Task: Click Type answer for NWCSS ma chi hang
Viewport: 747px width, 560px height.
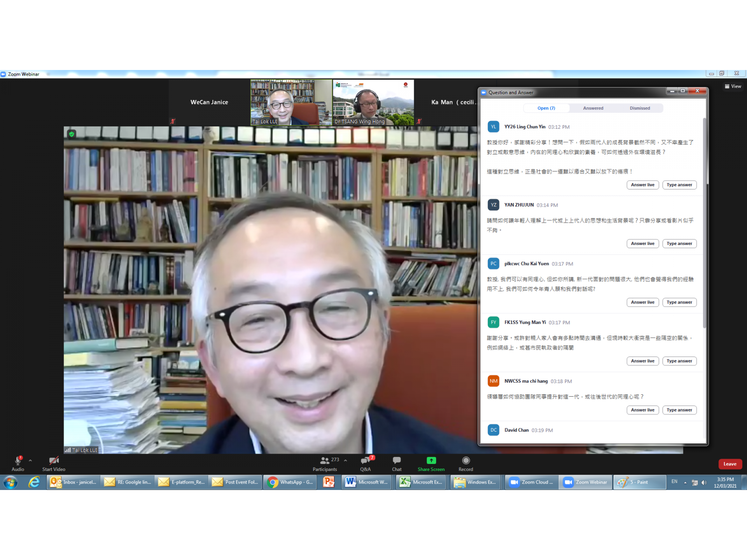Action: [679, 410]
